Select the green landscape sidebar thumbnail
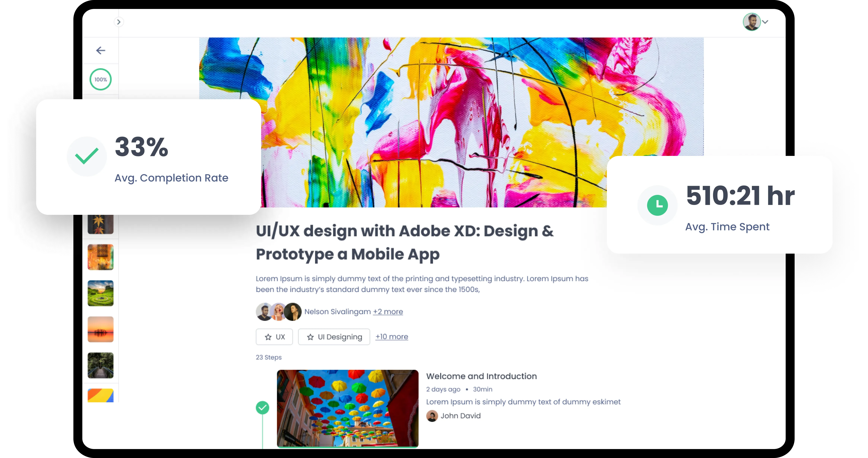Viewport: 868px width, 458px height. pos(100,293)
